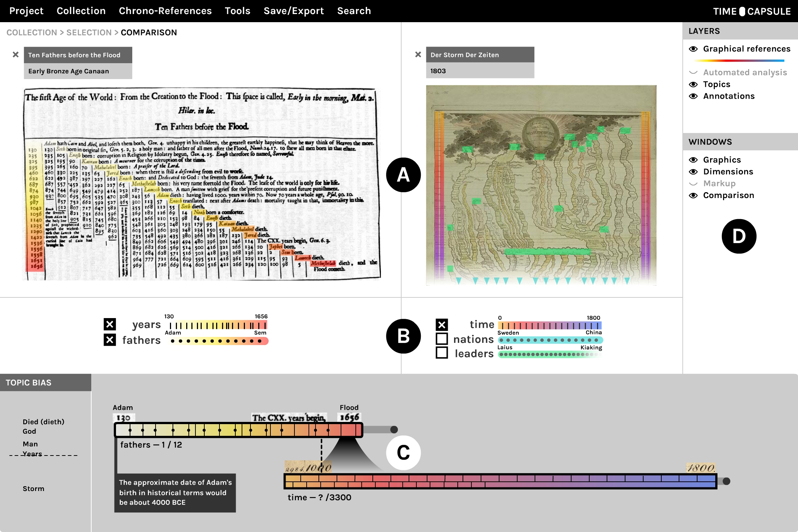
Task: Click the Der Storm Der Zeiten map image
Action: pos(541,185)
